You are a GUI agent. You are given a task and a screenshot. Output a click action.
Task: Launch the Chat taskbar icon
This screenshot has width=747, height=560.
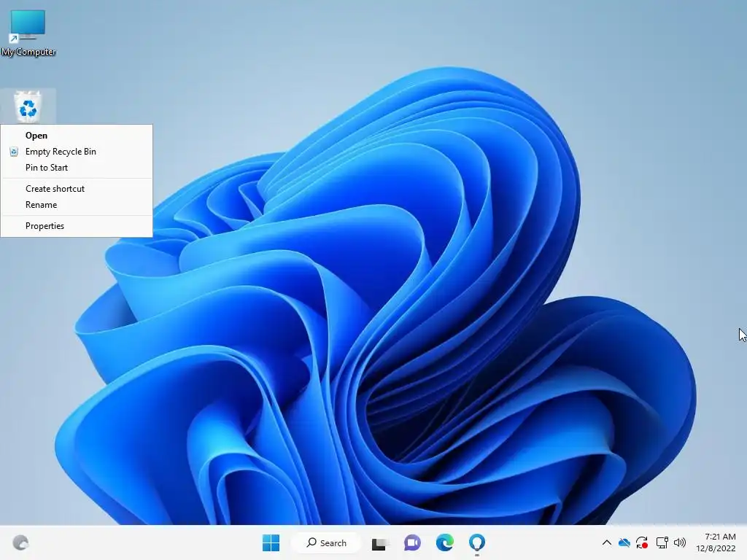[412, 542]
